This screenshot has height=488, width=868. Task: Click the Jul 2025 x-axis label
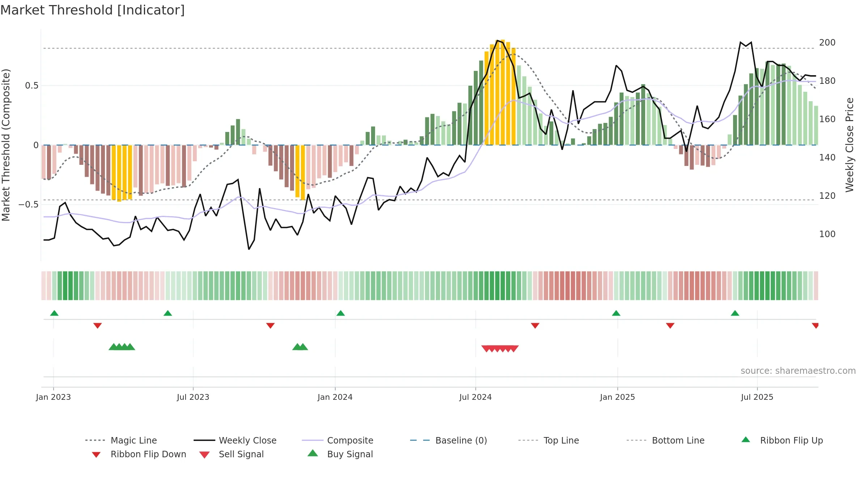pos(757,397)
